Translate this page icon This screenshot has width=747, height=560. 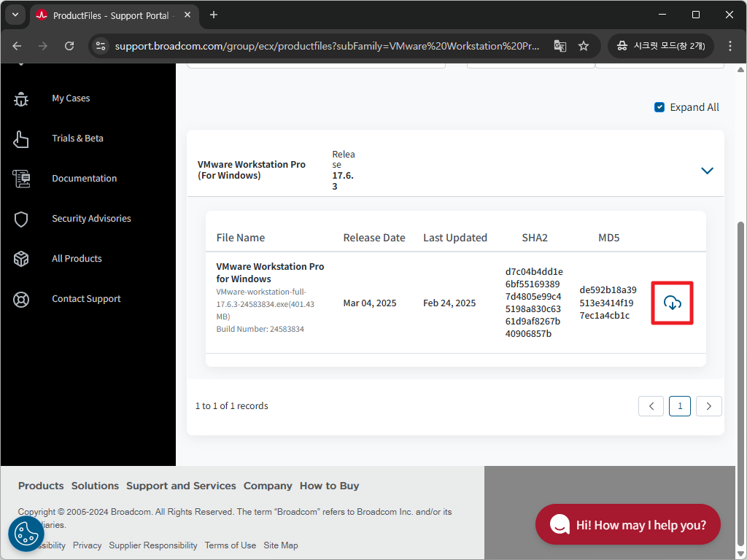(x=560, y=46)
